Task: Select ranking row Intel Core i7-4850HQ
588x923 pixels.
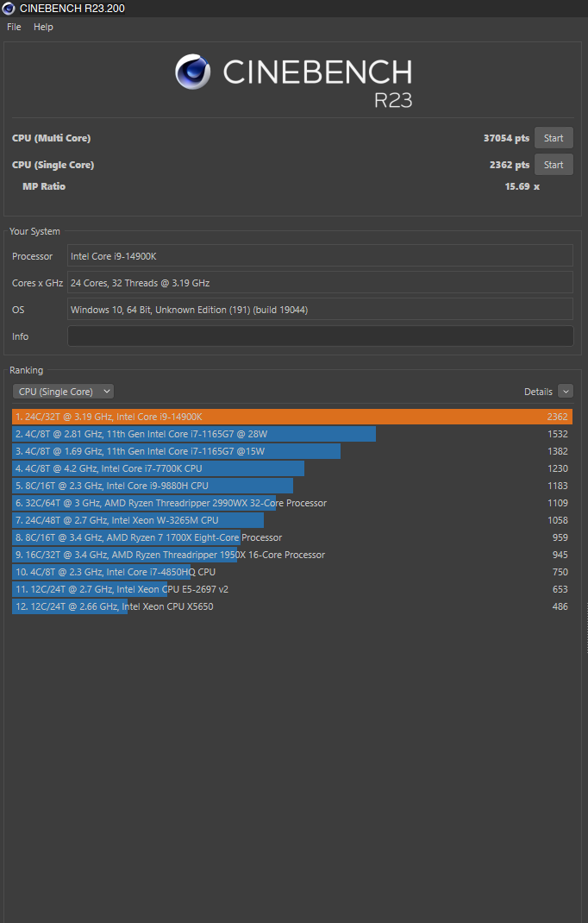Action: click(x=292, y=572)
